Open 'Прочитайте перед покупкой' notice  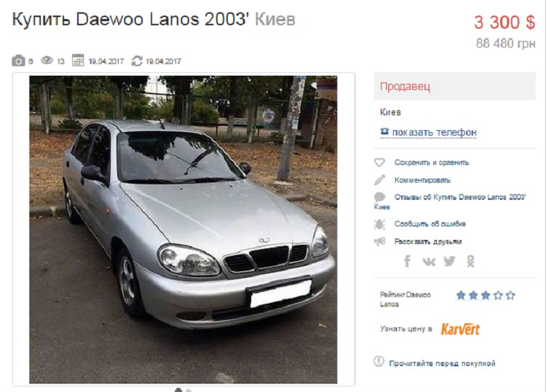click(442, 363)
